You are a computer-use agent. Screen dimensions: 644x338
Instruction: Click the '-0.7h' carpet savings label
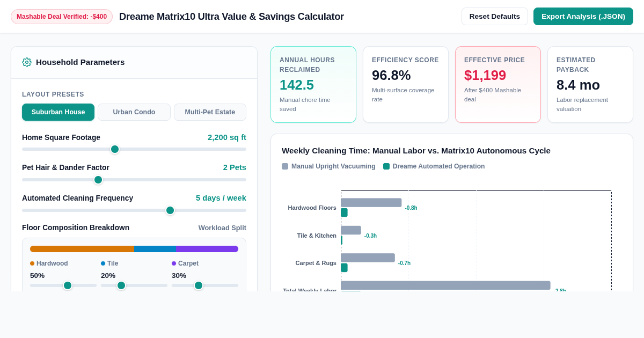[404, 263]
